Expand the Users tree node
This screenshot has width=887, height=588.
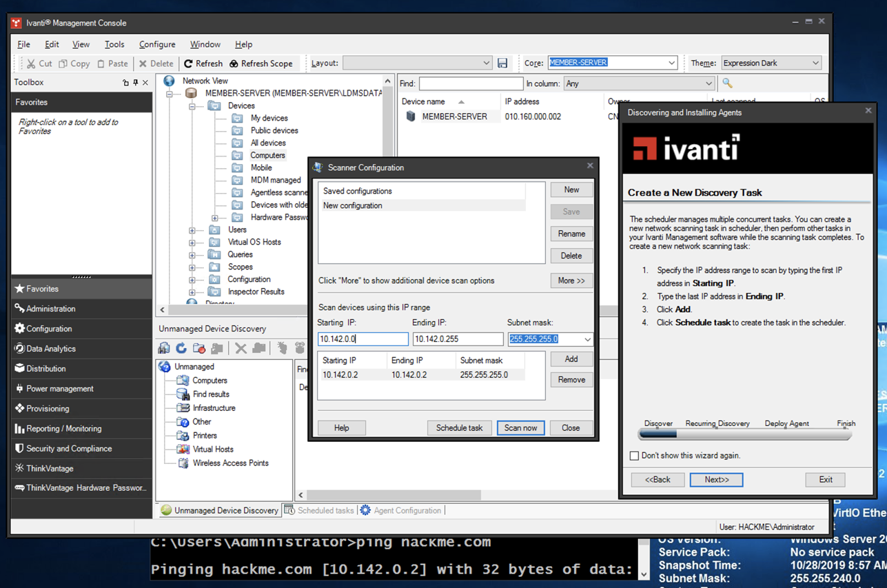click(x=192, y=230)
